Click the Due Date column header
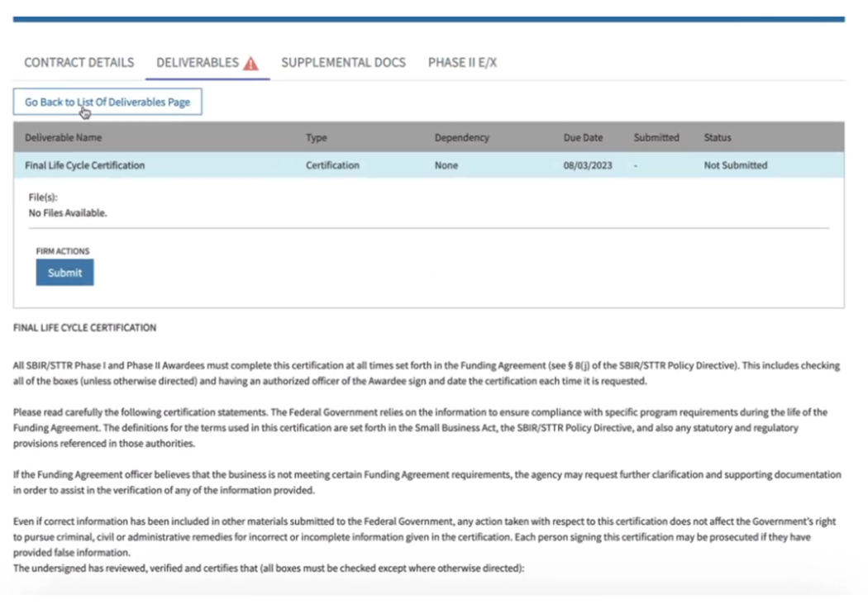868x604 pixels. [x=583, y=138]
